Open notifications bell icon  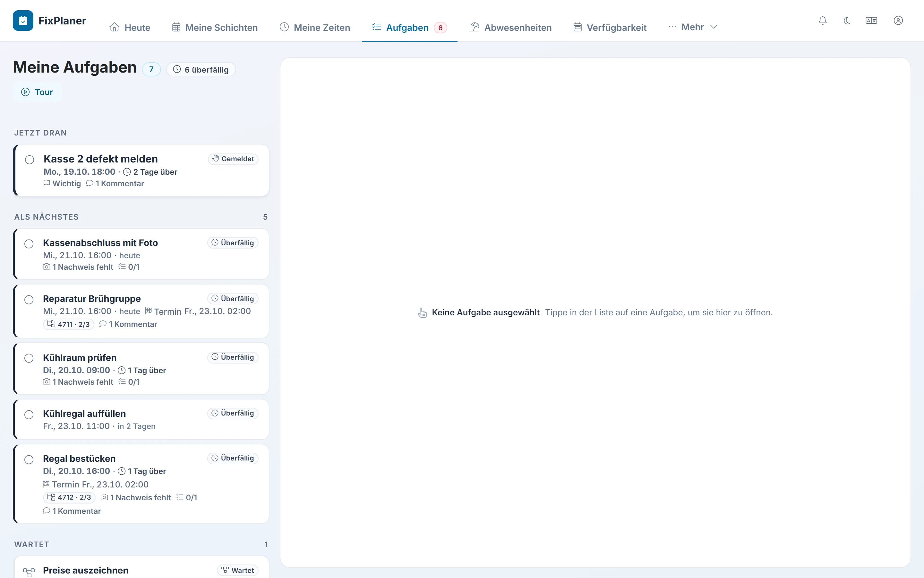click(822, 21)
